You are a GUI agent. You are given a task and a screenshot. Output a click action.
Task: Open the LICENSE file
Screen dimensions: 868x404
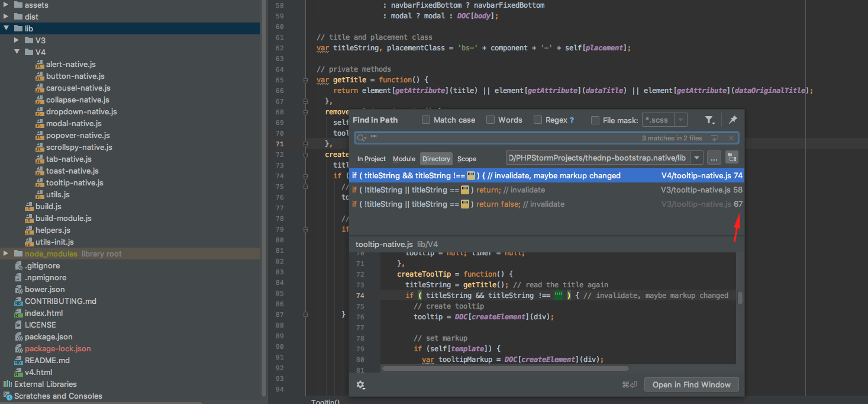[40, 325]
